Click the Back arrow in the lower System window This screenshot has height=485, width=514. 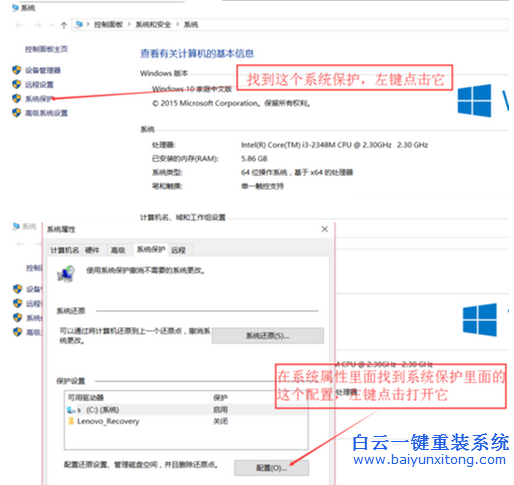pos(20,244)
